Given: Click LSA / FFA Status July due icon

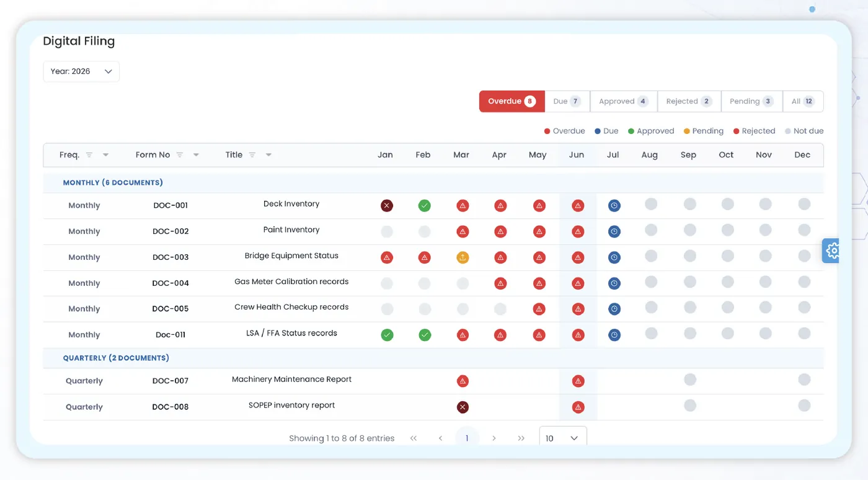Looking at the screenshot, I should 614,335.
